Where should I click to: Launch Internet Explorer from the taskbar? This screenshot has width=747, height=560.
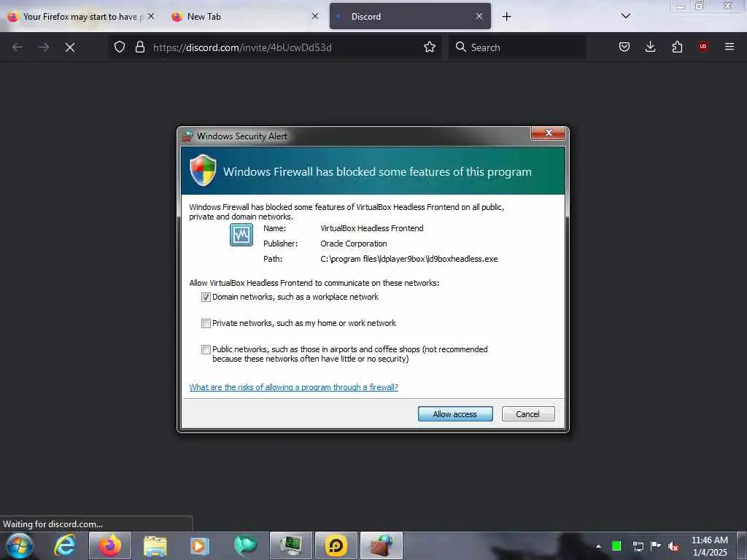click(x=65, y=545)
